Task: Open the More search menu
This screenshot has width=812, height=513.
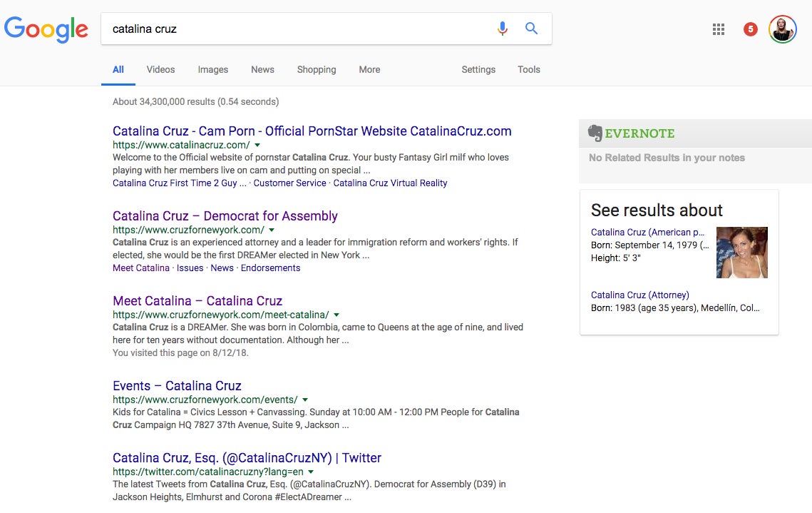Action: (x=369, y=69)
